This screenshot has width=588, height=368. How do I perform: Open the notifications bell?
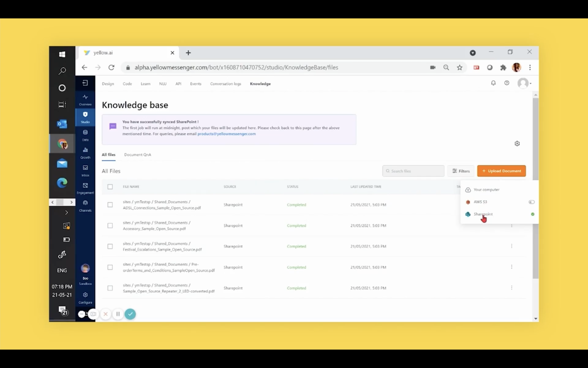click(x=493, y=83)
